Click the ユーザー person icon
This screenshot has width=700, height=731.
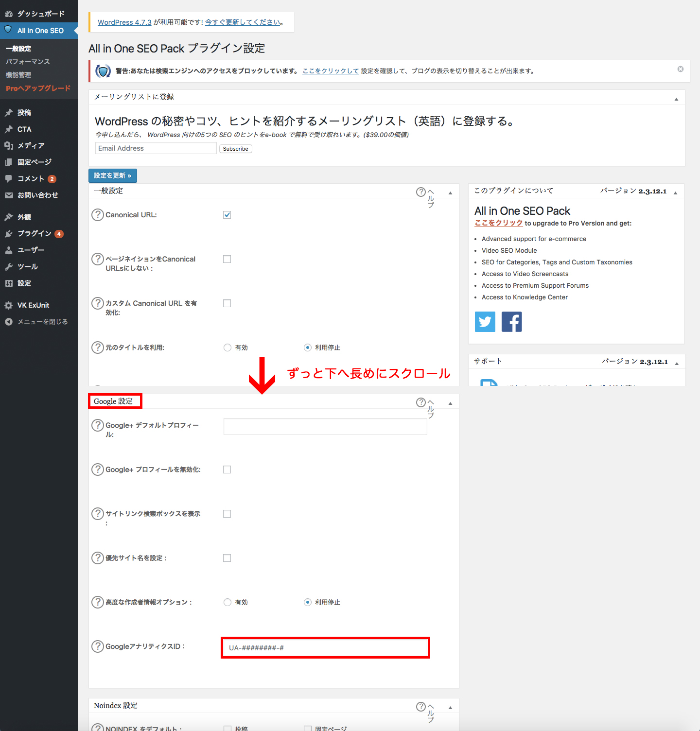point(9,250)
